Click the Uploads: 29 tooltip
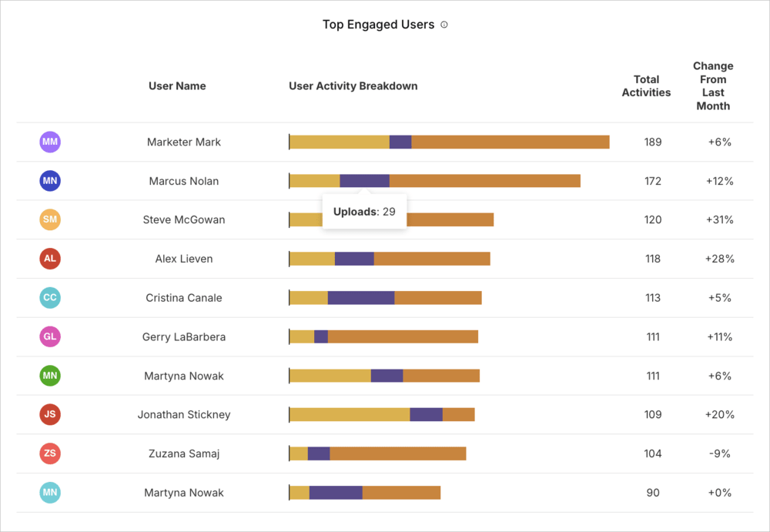This screenshot has height=532, width=770. 364,211
